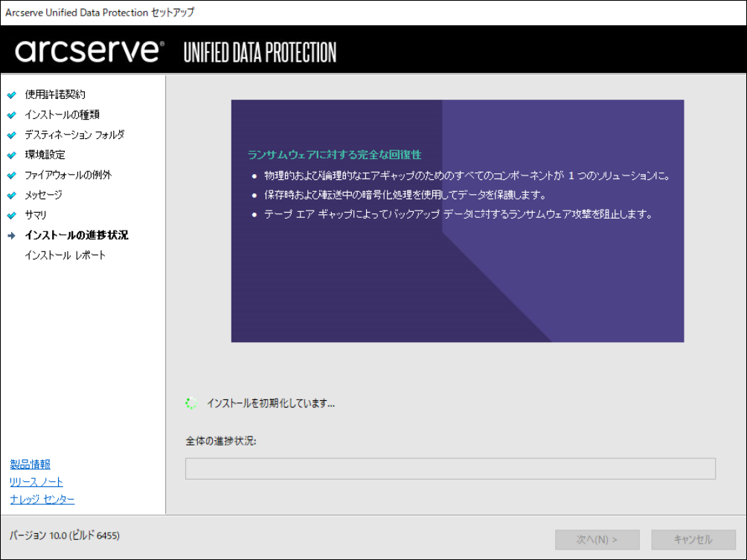Click the checkmark icon beside インストールの種類
The image size is (747, 560).
tap(12, 115)
